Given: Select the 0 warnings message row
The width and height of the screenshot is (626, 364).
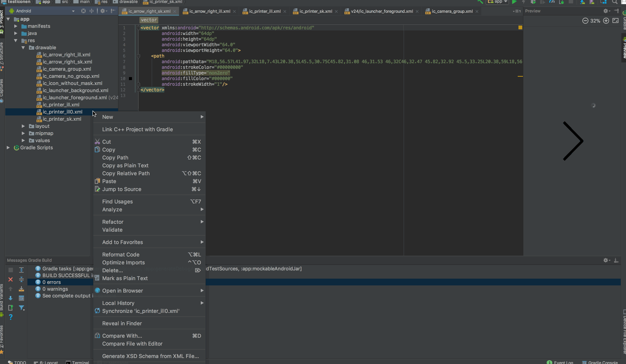Looking at the screenshot, I should (x=55, y=289).
